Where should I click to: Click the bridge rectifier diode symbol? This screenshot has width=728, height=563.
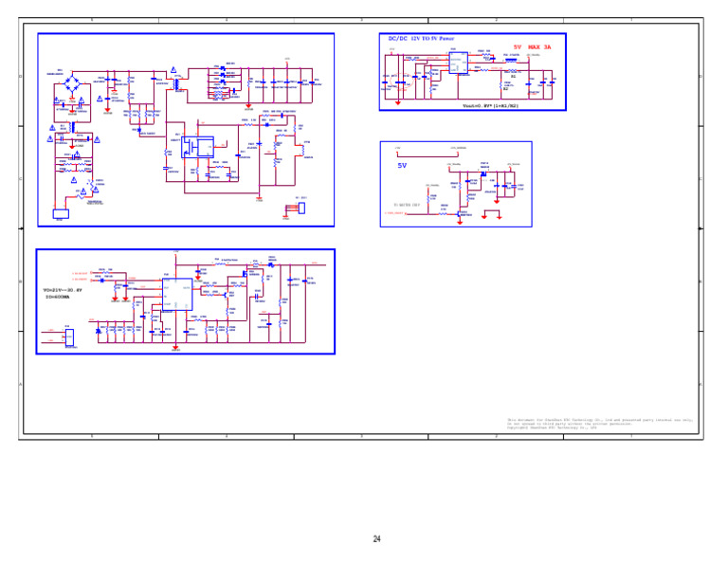(x=72, y=84)
